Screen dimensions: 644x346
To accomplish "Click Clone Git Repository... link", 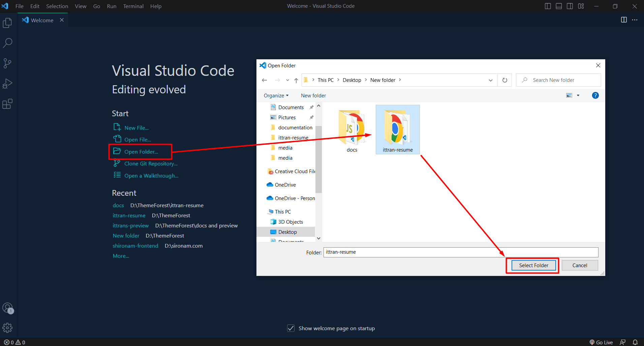I will (151, 163).
